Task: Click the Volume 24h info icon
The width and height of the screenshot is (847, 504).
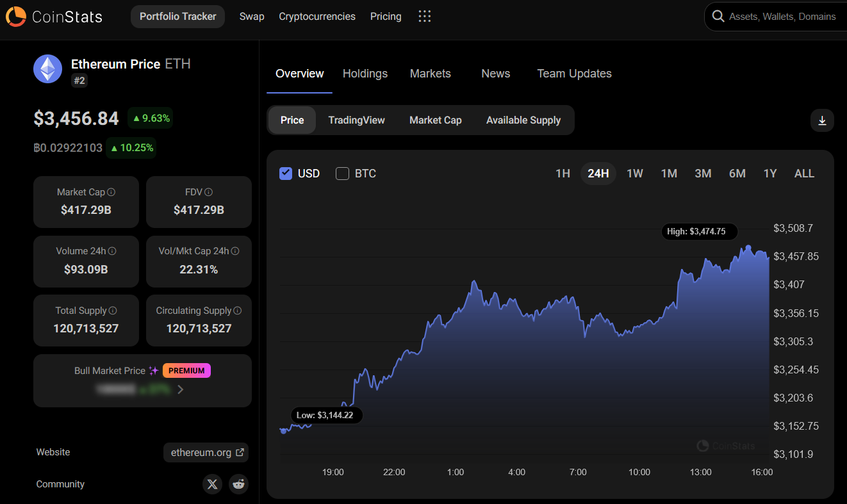Action: (x=112, y=251)
